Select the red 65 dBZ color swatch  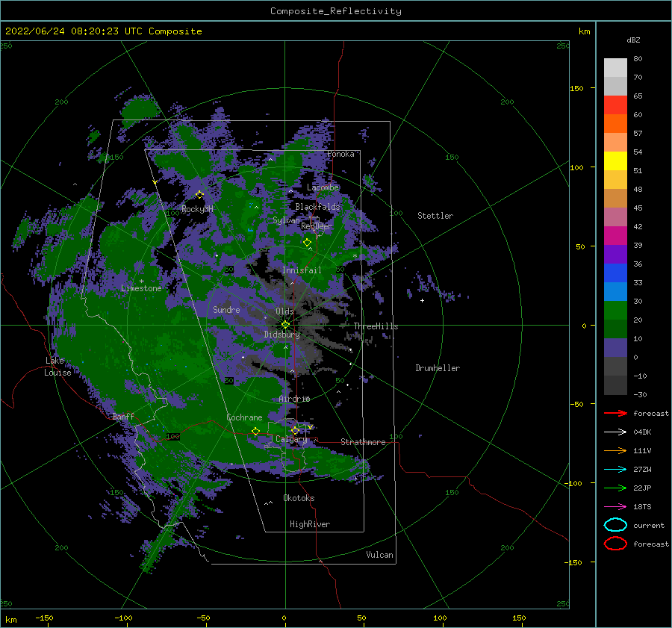click(615, 105)
